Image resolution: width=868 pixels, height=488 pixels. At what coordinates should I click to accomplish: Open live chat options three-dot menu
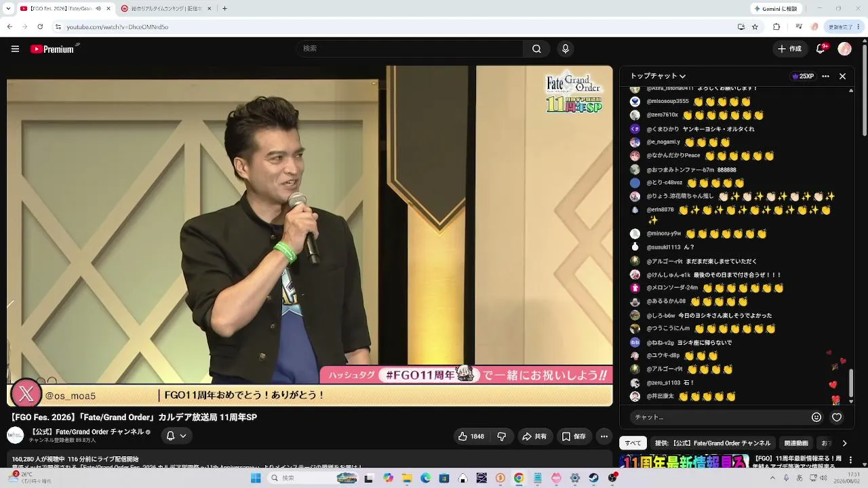click(825, 76)
